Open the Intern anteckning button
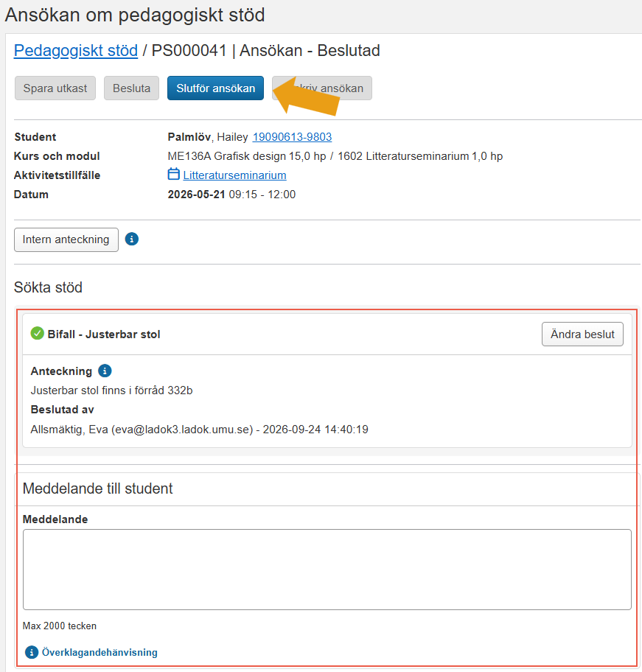Image resolution: width=642 pixels, height=672 pixels. 66,239
